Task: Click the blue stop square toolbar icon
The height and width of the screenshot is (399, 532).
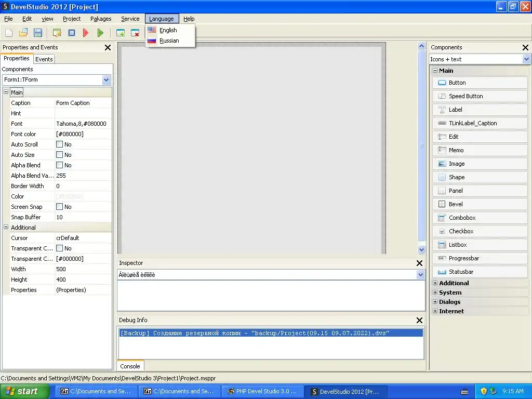Action: coord(72,33)
